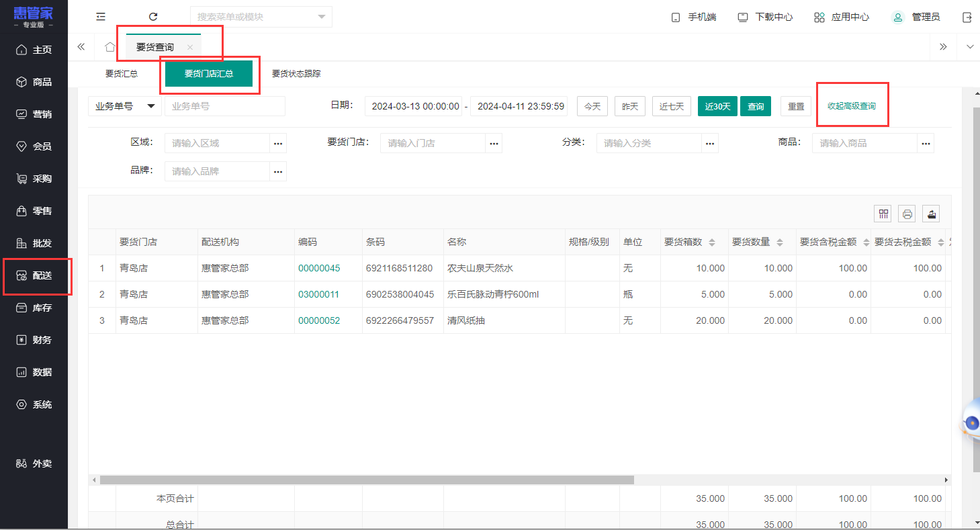Viewport: 980px width, 530px height.
Task: Click the horizontal table scrollbar
Action: pyautogui.click(x=367, y=480)
